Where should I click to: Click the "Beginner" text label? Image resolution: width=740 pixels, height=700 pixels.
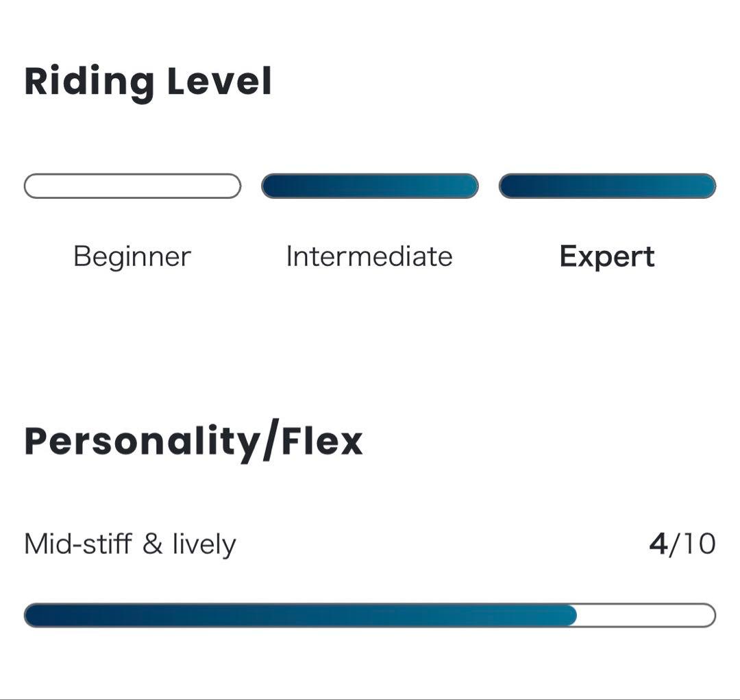[x=132, y=256]
